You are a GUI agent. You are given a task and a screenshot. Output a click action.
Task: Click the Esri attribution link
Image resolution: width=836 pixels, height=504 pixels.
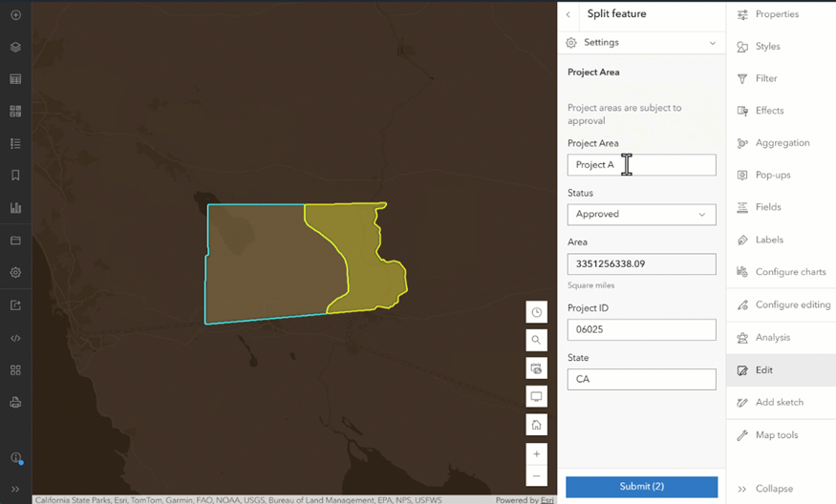pyautogui.click(x=547, y=500)
